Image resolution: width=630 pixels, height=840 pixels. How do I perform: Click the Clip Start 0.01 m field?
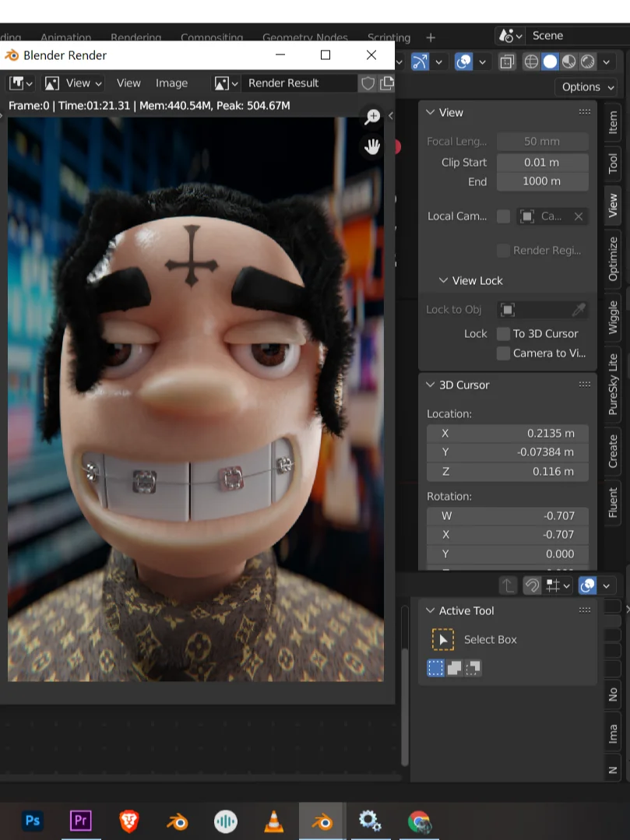tap(542, 163)
